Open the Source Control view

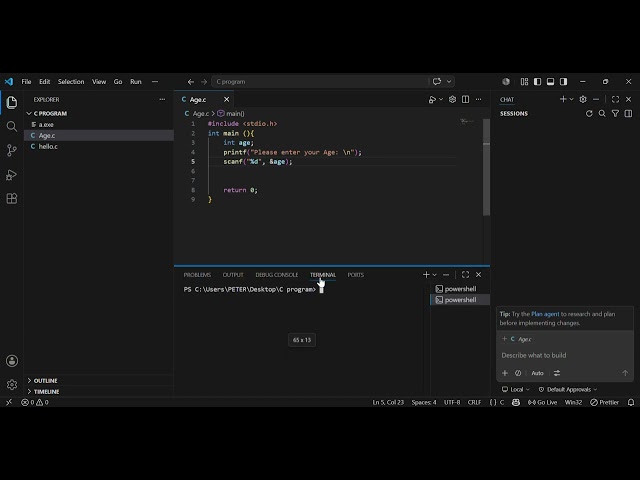tap(12, 151)
